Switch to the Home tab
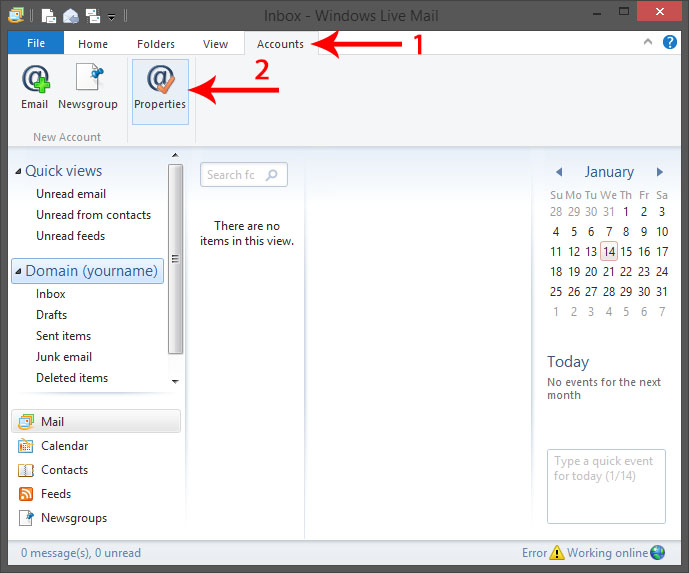Image resolution: width=689 pixels, height=573 pixels. coord(93,44)
